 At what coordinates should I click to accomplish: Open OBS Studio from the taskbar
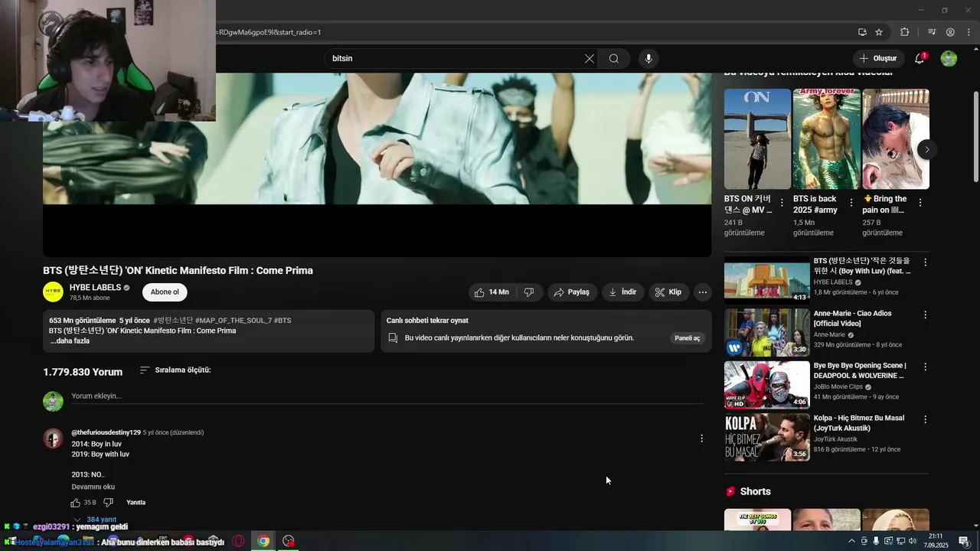[289, 541]
